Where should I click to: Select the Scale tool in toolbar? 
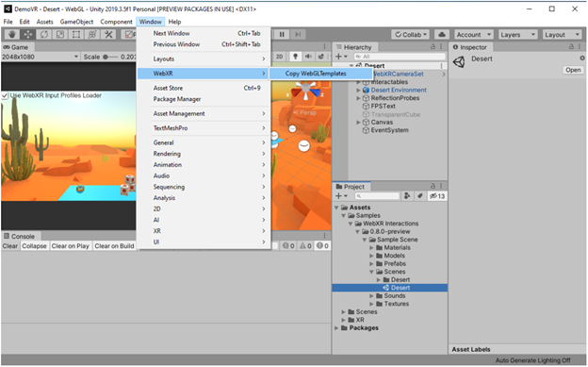pos(60,35)
